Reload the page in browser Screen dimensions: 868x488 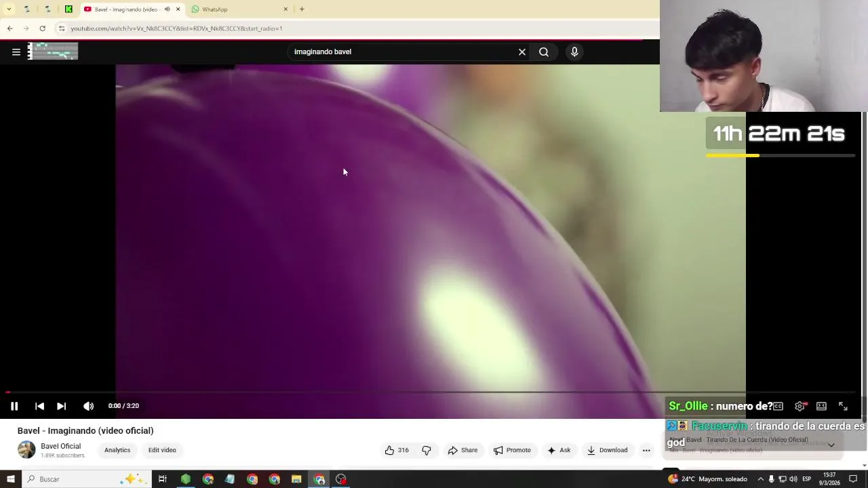click(42, 28)
